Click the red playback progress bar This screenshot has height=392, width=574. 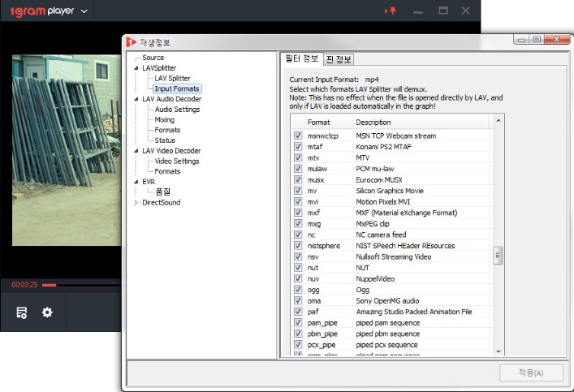pyautogui.click(x=49, y=285)
